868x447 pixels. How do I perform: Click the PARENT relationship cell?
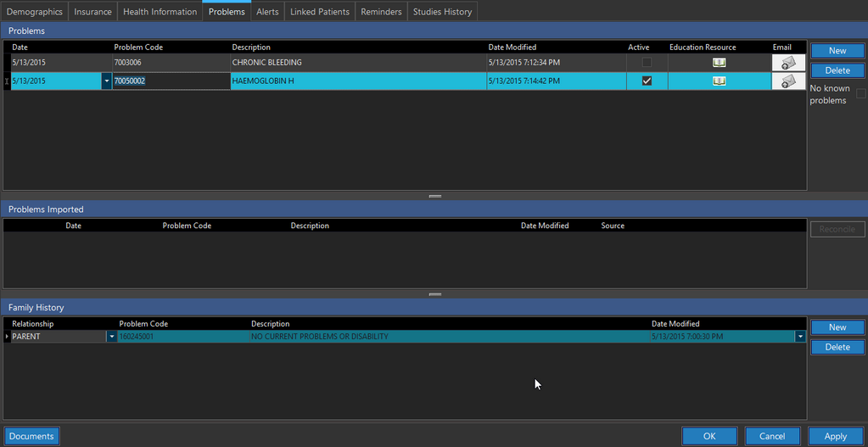pos(59,337)
